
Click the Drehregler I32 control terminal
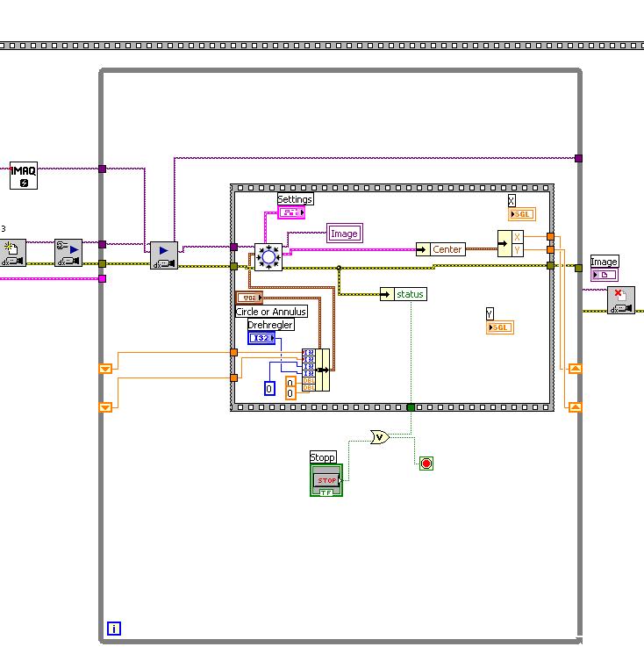click(x=261, y=338)
